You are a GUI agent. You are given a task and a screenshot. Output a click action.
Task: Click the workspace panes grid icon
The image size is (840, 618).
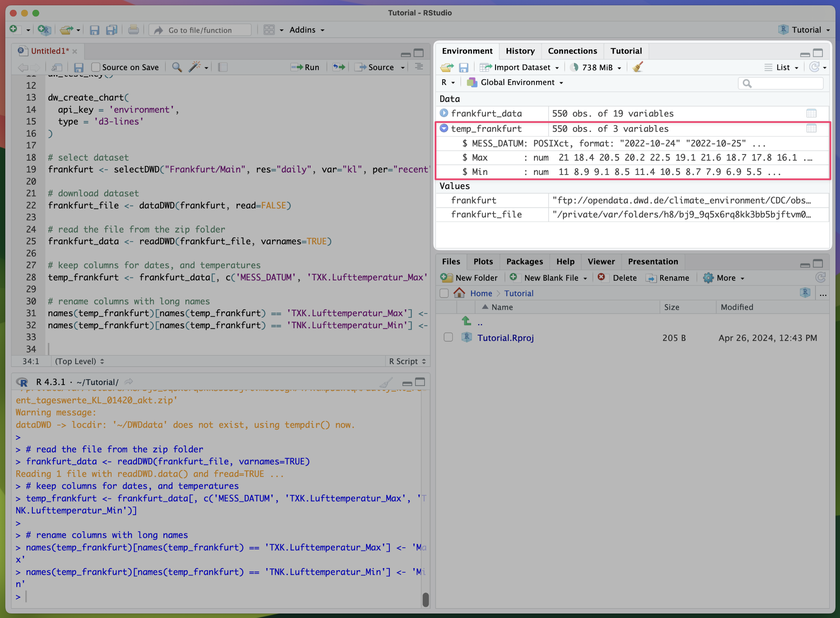269,30
